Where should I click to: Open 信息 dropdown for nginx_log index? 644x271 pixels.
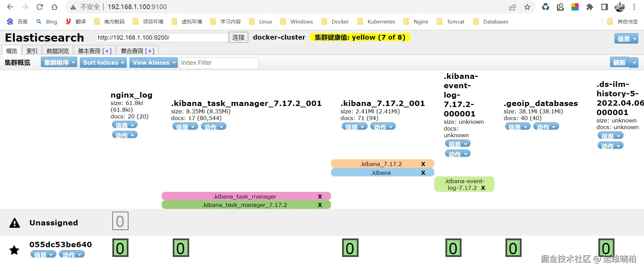coord(125,125)
